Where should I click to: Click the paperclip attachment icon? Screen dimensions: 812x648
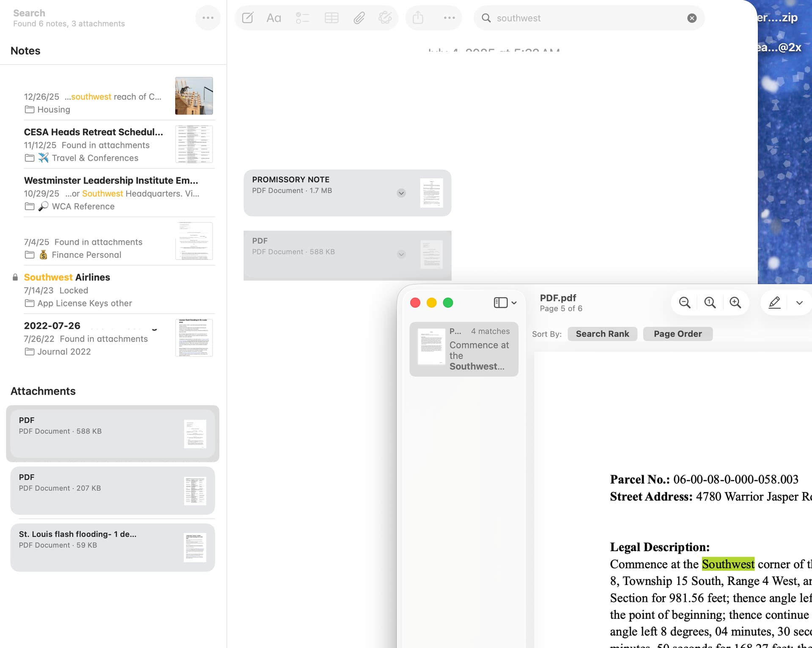tap(359, 18)
